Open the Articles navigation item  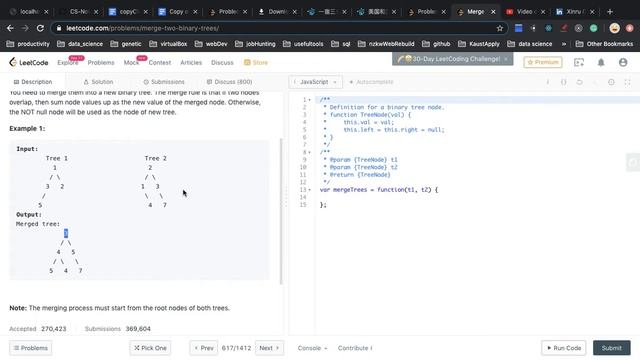(191, 62)
